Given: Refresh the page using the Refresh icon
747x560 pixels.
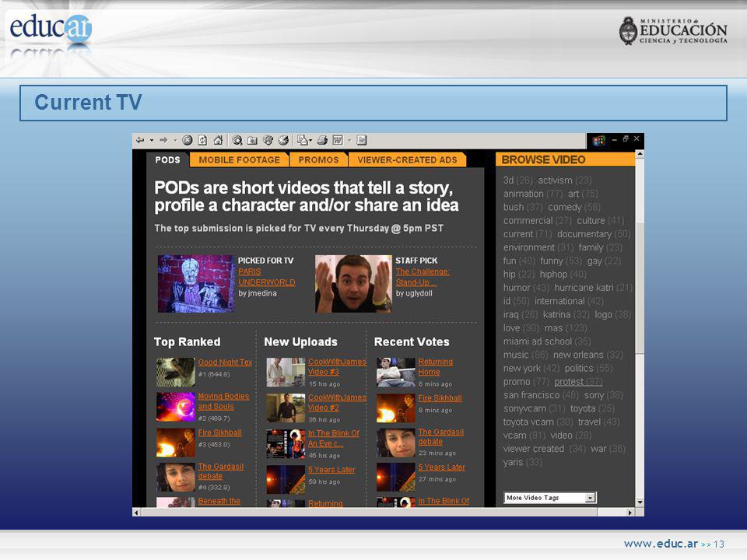Looking at the screenshot, I should [x=202, y=140].
